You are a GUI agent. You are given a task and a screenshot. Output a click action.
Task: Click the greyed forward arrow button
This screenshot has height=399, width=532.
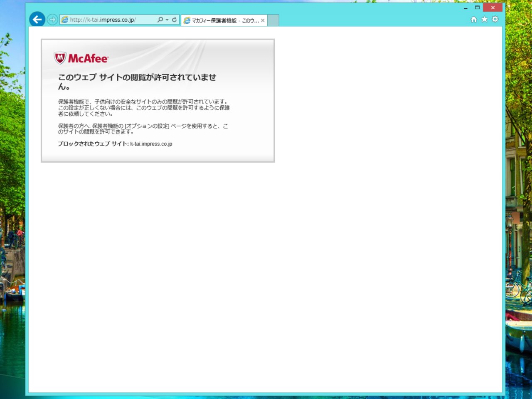click(52, 20)
